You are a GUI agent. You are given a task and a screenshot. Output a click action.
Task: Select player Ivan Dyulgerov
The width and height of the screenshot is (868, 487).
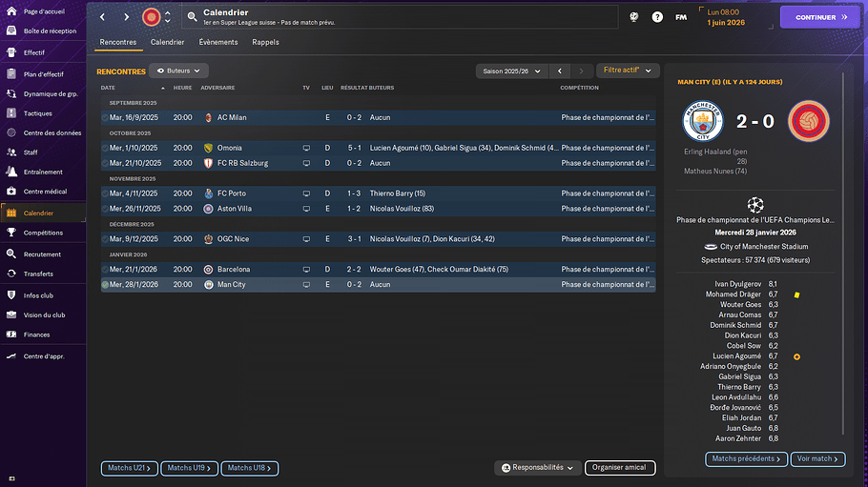[738, 284]
